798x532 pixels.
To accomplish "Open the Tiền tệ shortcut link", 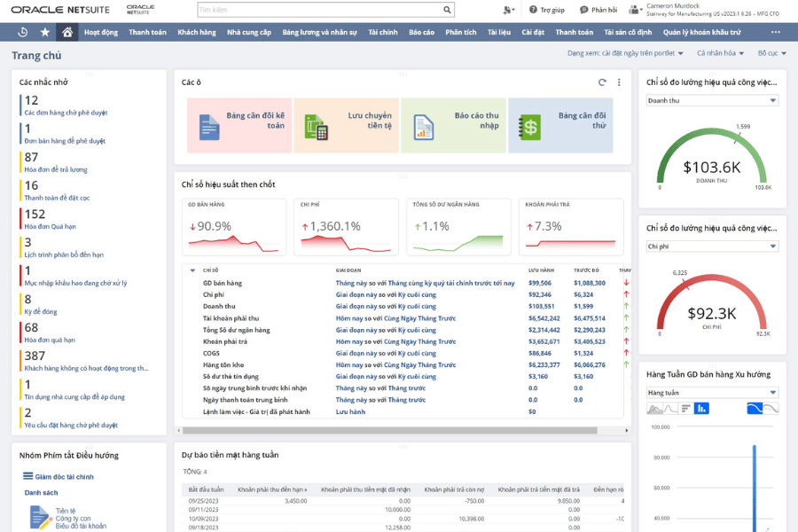I will click(66, 511).
